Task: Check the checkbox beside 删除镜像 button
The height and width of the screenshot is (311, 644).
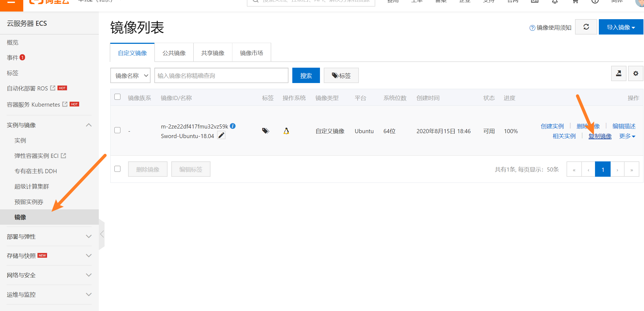Action: (117, 169)
